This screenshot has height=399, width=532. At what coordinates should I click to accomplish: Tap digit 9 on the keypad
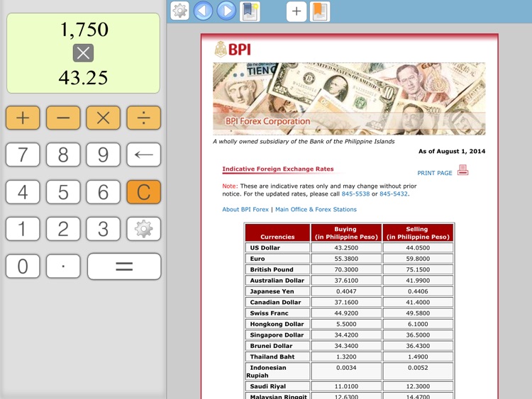[103, 154]
